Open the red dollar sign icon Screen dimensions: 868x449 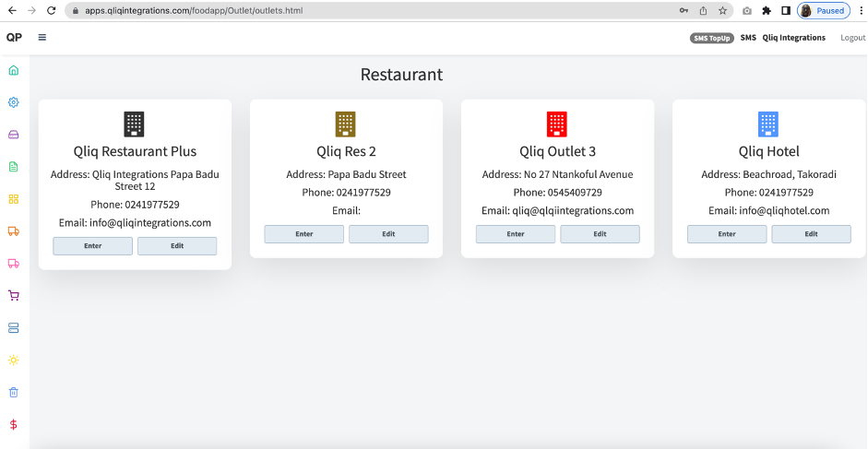pos(14,425)
